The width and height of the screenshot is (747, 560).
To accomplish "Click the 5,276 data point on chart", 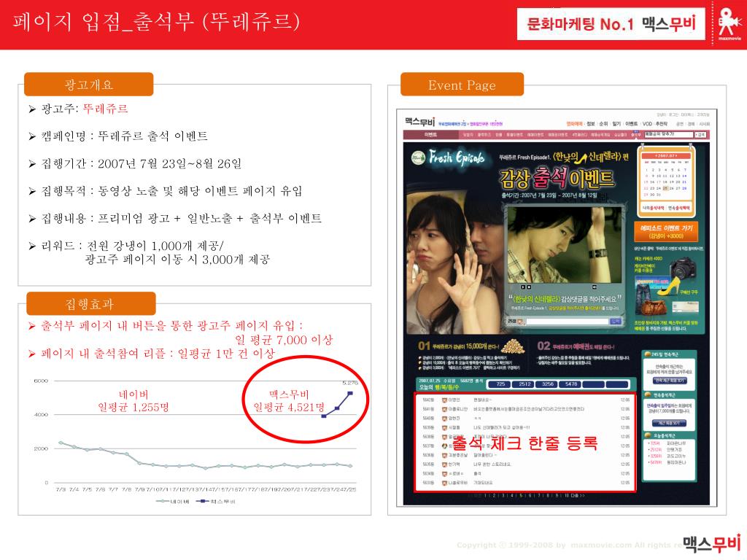I will click(x=351, y=393).
